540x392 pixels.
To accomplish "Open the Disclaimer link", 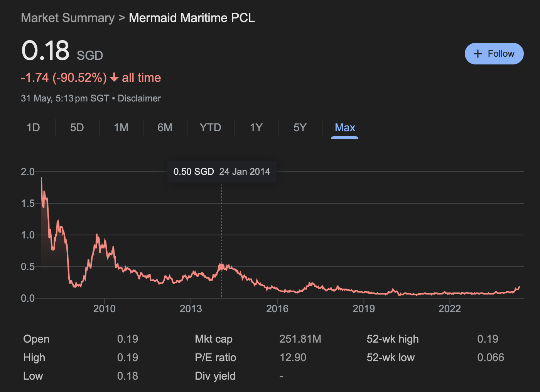I will 139,98.
